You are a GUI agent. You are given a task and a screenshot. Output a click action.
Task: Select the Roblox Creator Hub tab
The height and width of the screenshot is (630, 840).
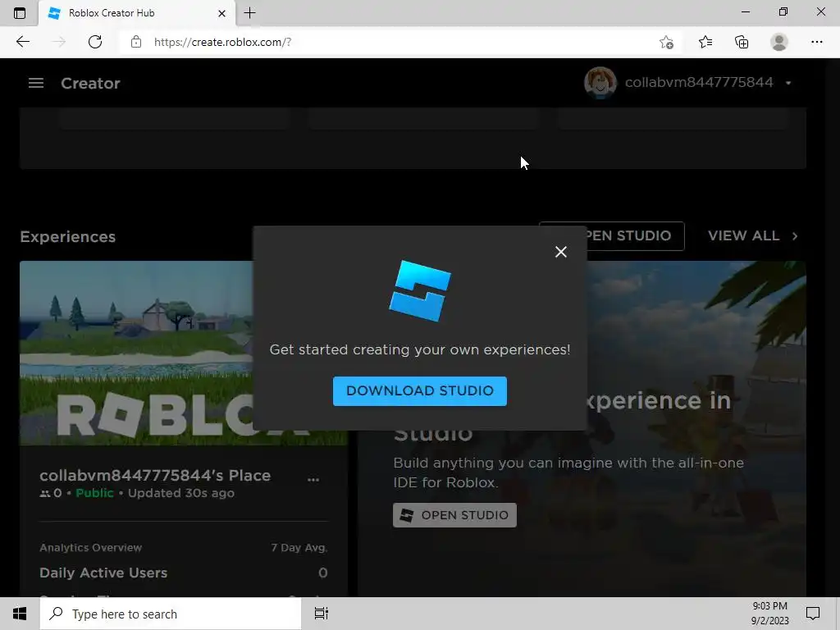click(137, 13)
